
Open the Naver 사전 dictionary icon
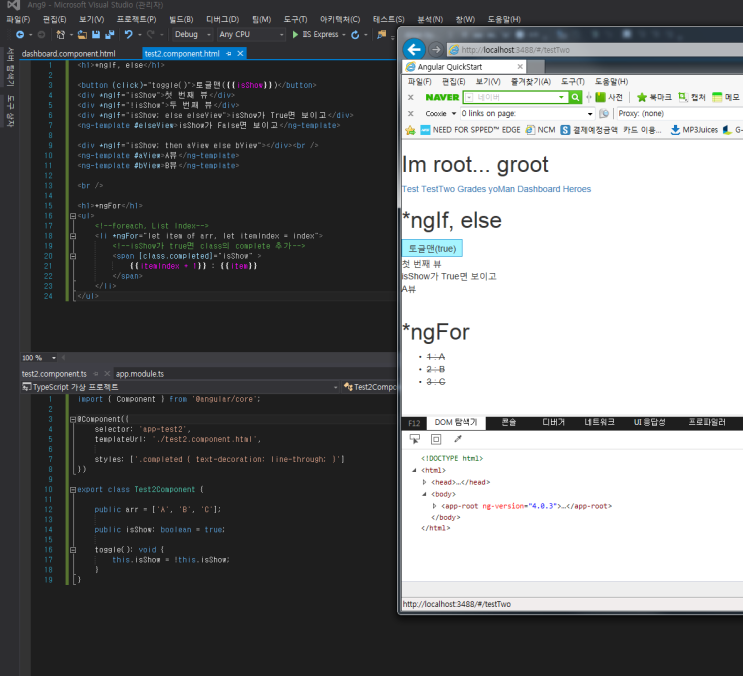pos(600,97)
